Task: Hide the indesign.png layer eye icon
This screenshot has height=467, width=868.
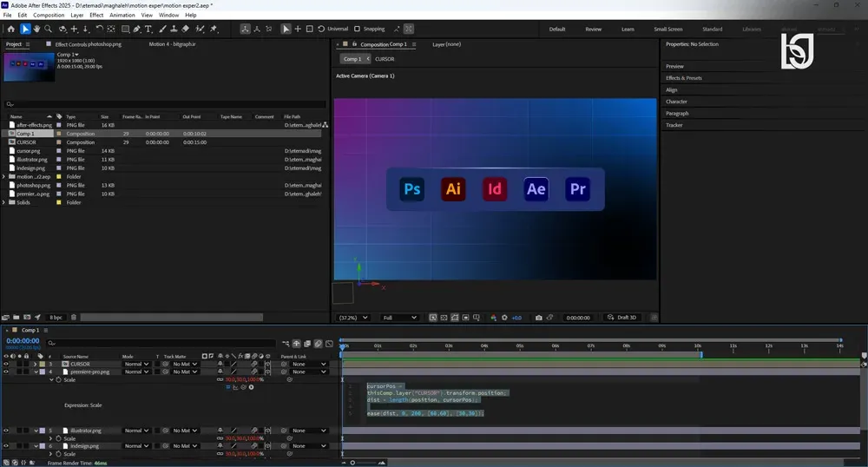Action: coord(6,446)
